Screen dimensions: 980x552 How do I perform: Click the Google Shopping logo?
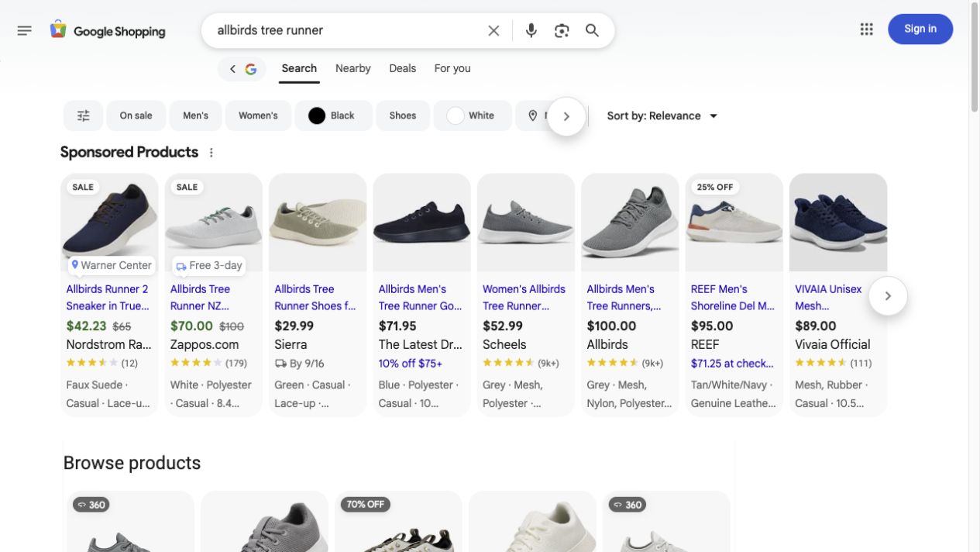[108, 31]
